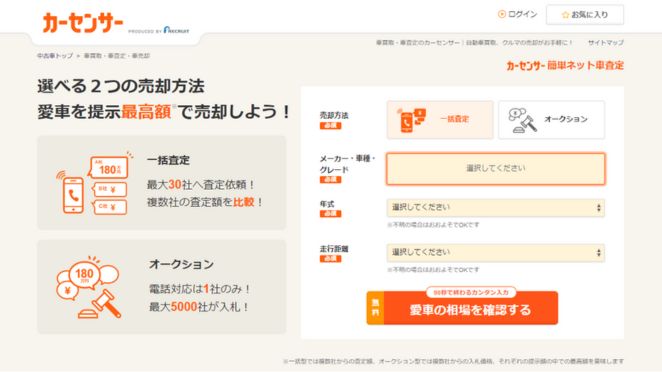The height and width of the screenshot is (372, 662).
Task: Click the 複数社の査定額を比較! text
Action: [205, 202]
